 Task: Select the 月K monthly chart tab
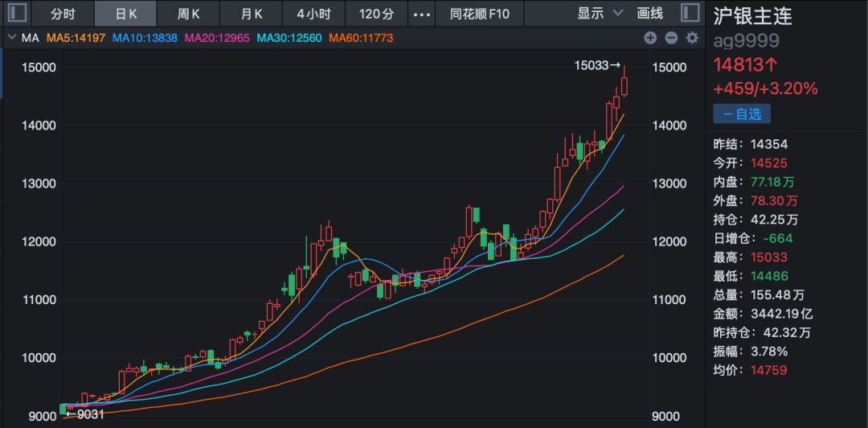(253, 14)
